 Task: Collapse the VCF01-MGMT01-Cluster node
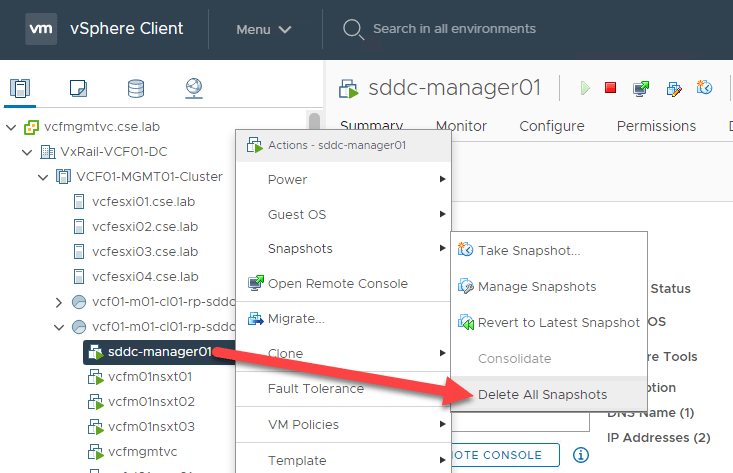(x=43, y=177)
